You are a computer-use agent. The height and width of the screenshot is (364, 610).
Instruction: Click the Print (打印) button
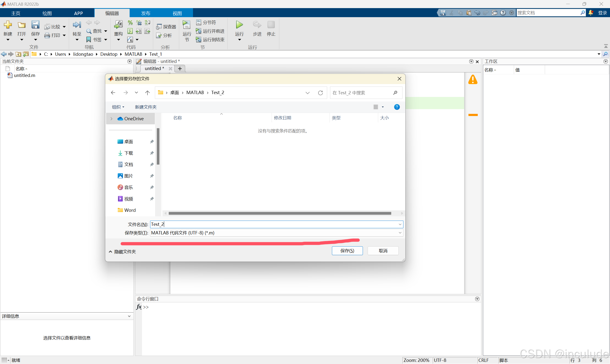click(x=55, y=35)
